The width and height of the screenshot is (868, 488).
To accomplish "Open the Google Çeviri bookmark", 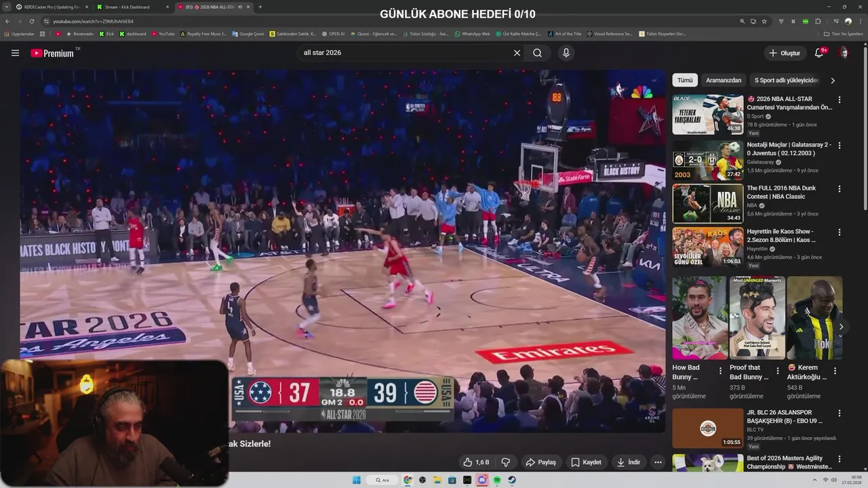I will point(248,33).
